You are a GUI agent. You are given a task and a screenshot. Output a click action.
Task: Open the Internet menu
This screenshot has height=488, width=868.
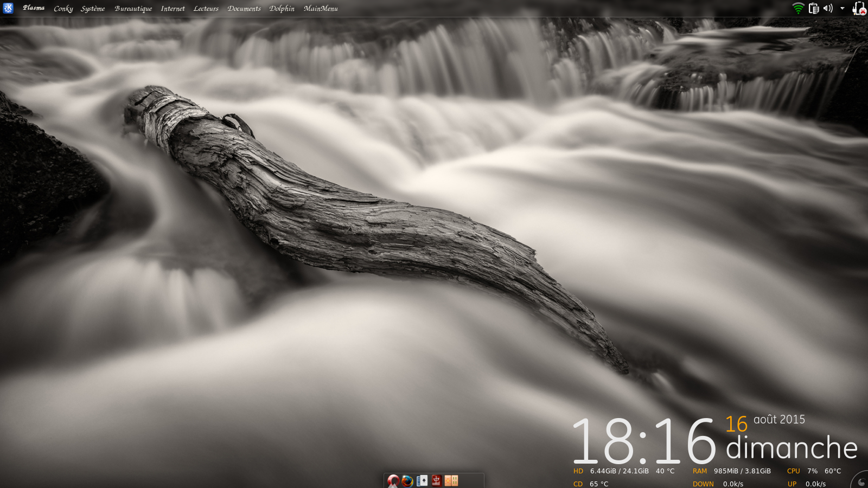click(x=173, y=9)
